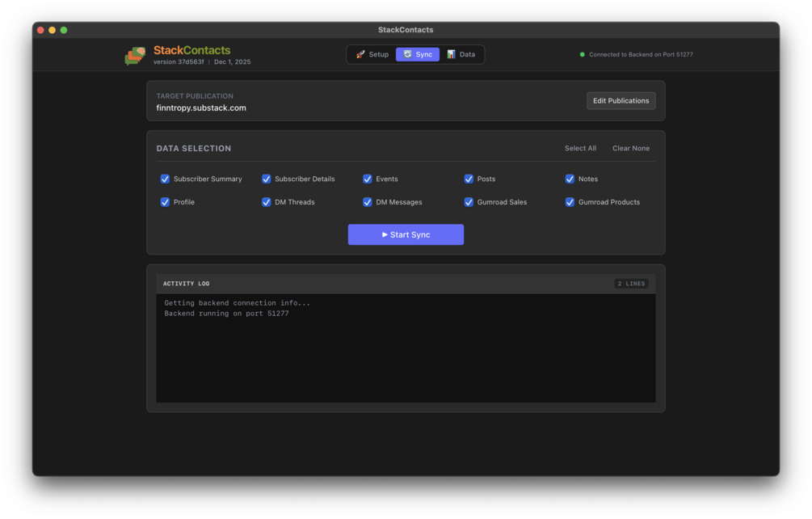Toggle the Notes checkbox
Screen dimensions: 812x519
click(x=570, y=179)
